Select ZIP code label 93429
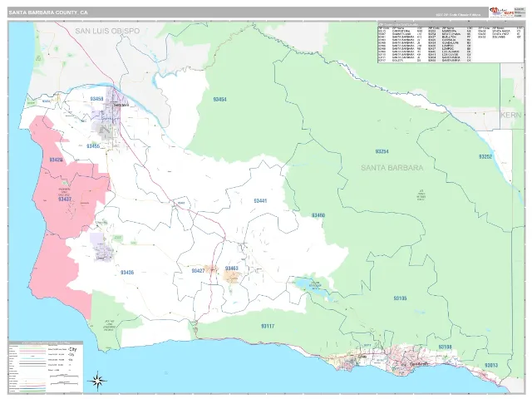The height and width of the screenshot is (399, 532). point(56,160)
